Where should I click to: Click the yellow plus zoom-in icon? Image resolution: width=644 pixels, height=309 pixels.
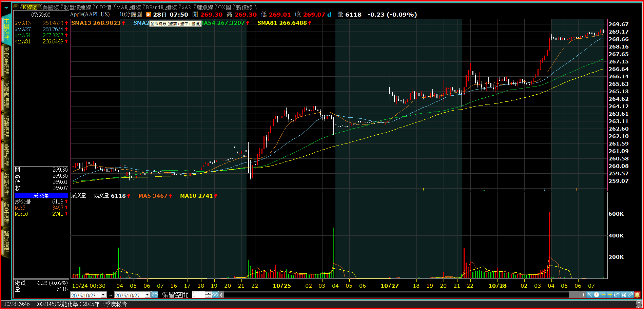610,295
